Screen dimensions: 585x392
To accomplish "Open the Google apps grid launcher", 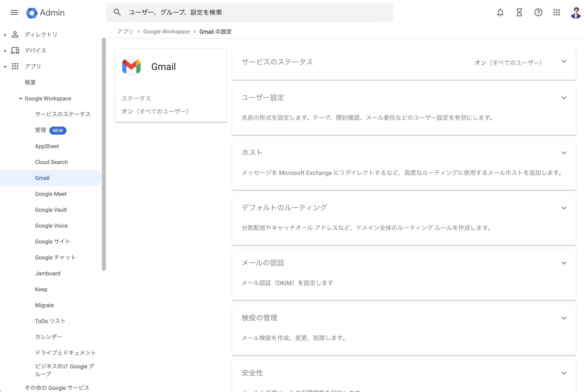I will coord(557,12).
